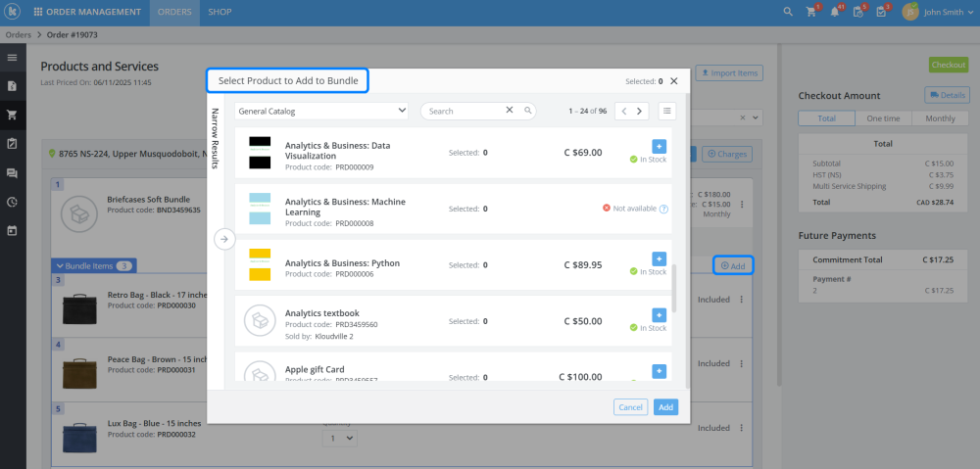Click Import Items button
Screen dimensions: 980x469
[729, 73]
